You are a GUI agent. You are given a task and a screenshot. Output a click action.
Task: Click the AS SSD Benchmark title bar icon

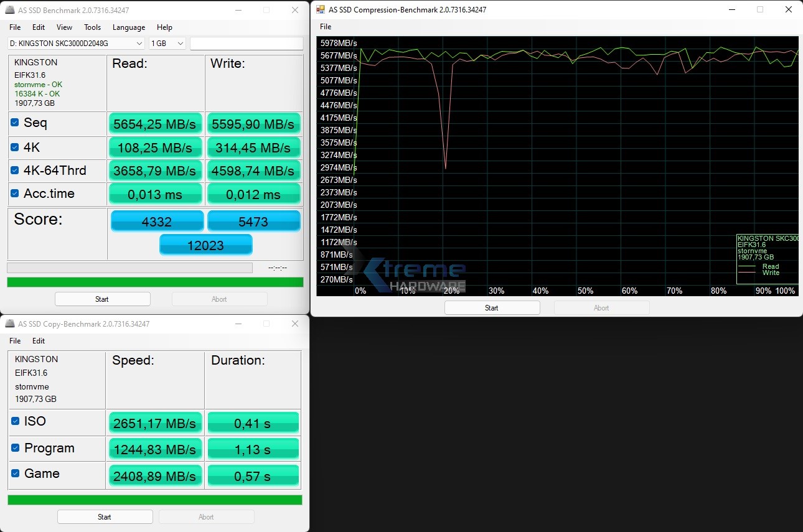click(x=9, y=11)
